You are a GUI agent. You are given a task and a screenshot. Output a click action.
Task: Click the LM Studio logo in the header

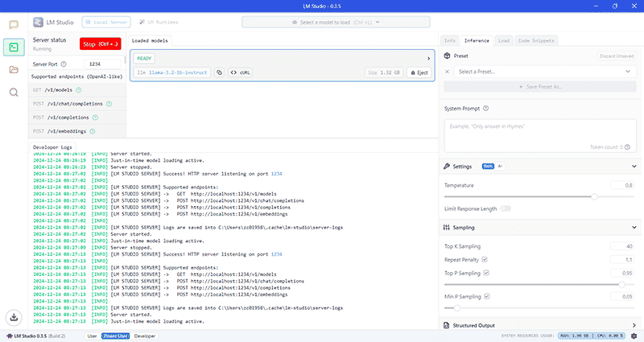38,23
